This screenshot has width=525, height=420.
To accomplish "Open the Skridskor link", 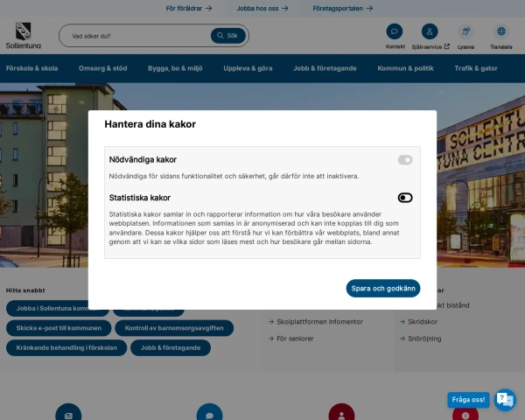I will tap(423, 321).
